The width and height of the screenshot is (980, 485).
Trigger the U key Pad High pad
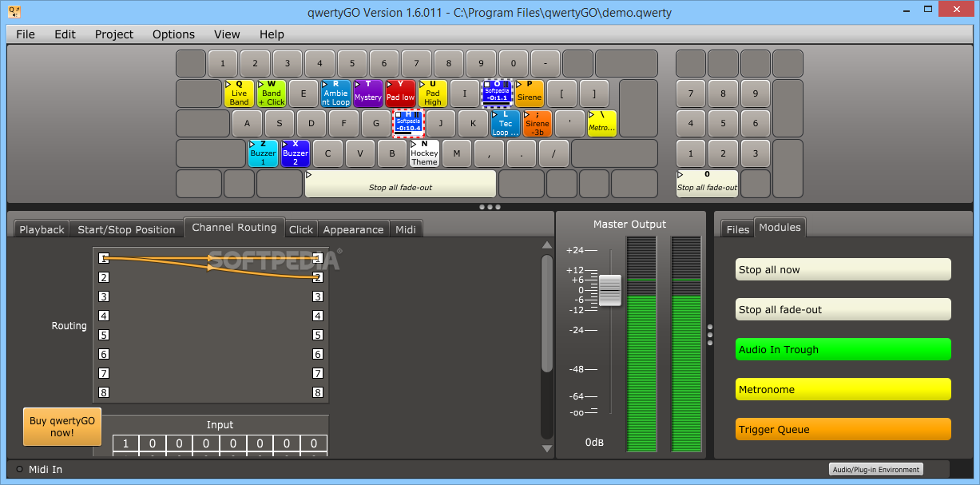pyautogui.click(x=433, y=93)
